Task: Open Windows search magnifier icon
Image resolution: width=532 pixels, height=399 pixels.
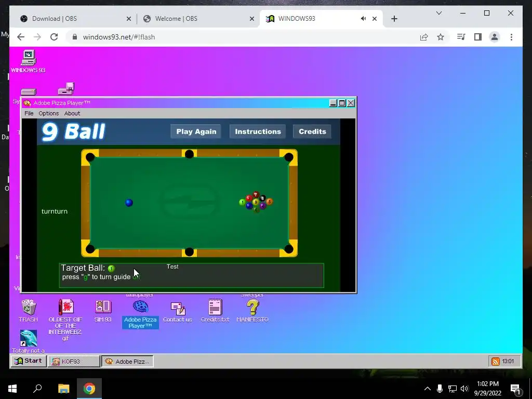Action: (37, 388)
